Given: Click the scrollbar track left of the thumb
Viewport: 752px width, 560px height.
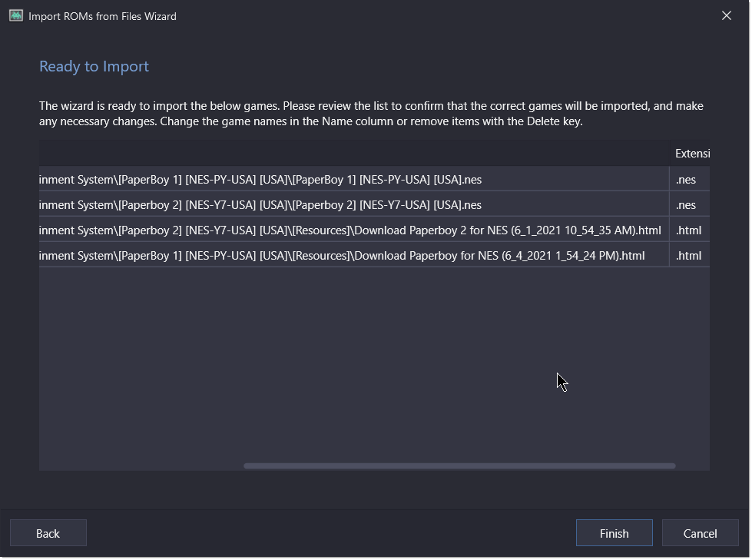Looking at the screenshot, I should tap(141, 466).
